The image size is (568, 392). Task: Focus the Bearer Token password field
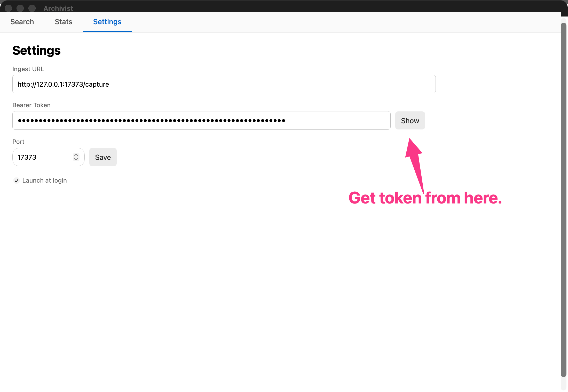[x=201, y=121]
